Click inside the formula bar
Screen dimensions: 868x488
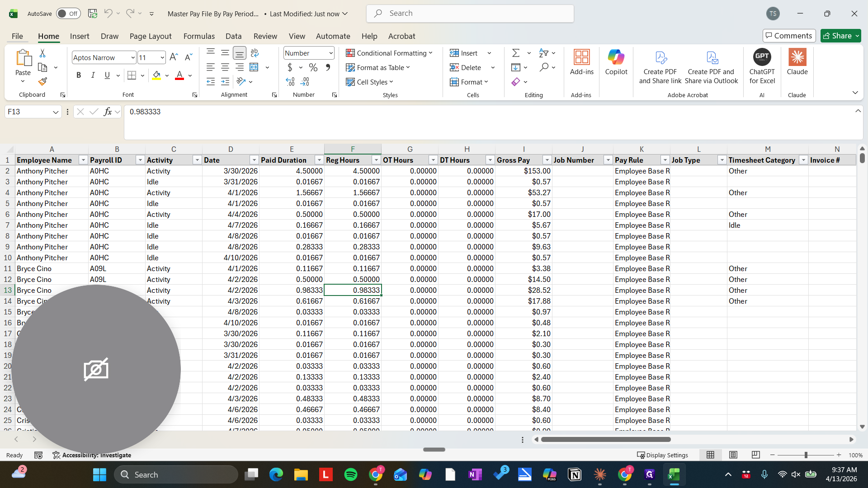pos(316,112)
